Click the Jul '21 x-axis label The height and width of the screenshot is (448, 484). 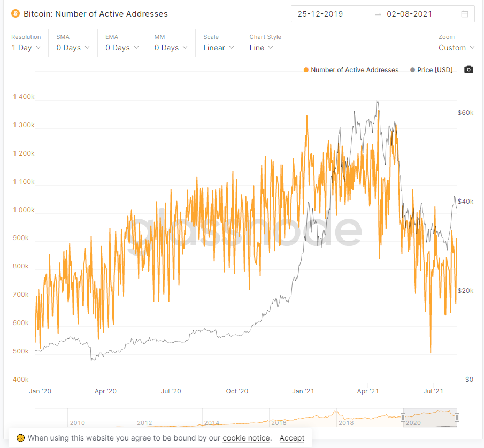(x=433, y=391)
